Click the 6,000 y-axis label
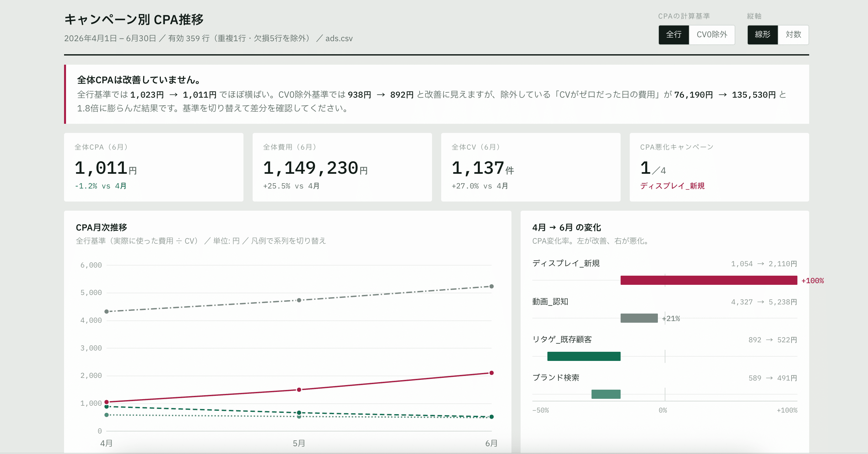Screen dimensions: 868x454 point(91,265)
